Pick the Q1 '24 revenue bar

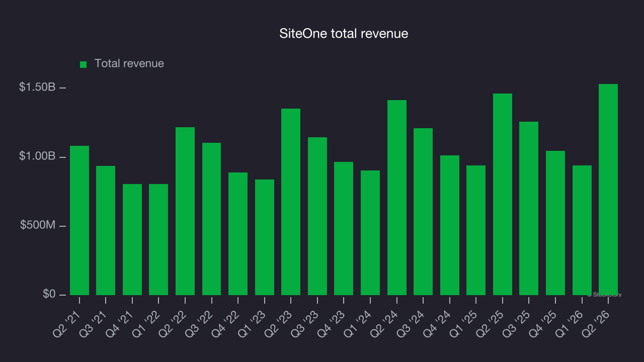[370, 233]
